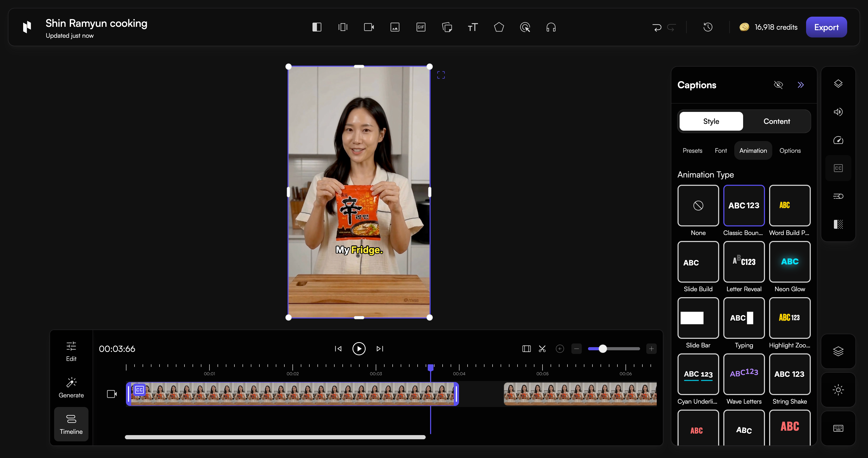
Task: Click the carousel/frames icon in top toolbar
Action: click(343, 27)
